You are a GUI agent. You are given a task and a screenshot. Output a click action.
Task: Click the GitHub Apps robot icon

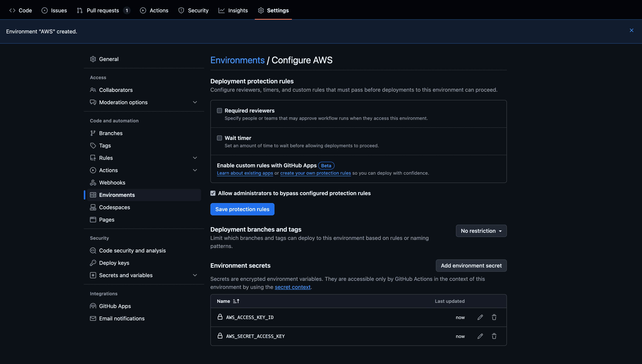pyautogui.click(x=93, y=306)
